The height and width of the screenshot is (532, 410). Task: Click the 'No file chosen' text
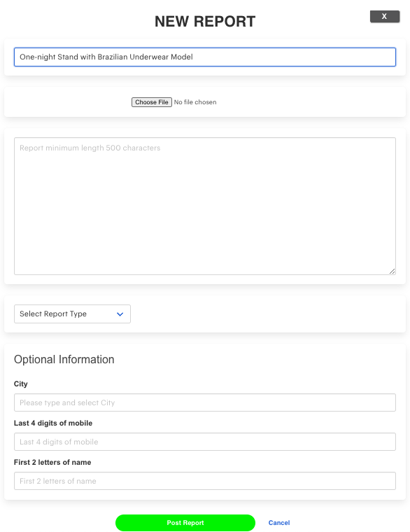coord(195,102)
